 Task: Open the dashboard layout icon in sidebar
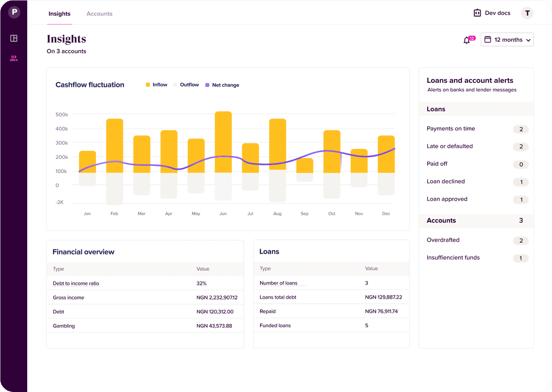(x=14, y=39)
